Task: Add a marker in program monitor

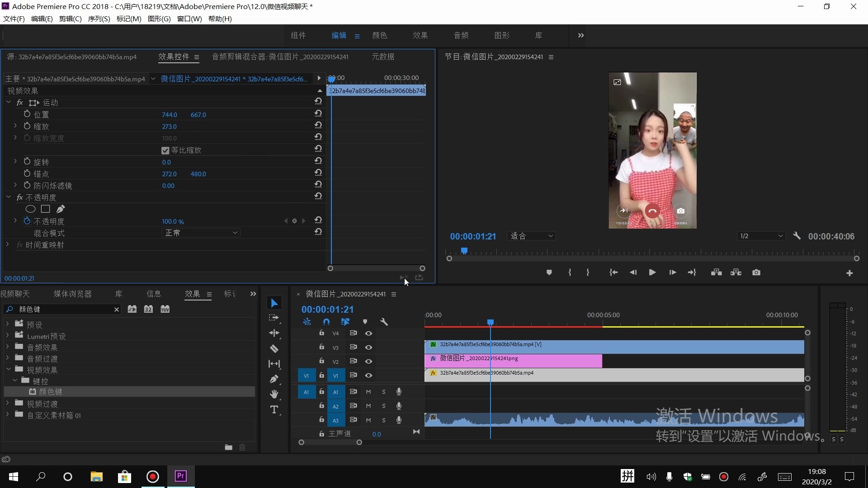Action: 549,272
